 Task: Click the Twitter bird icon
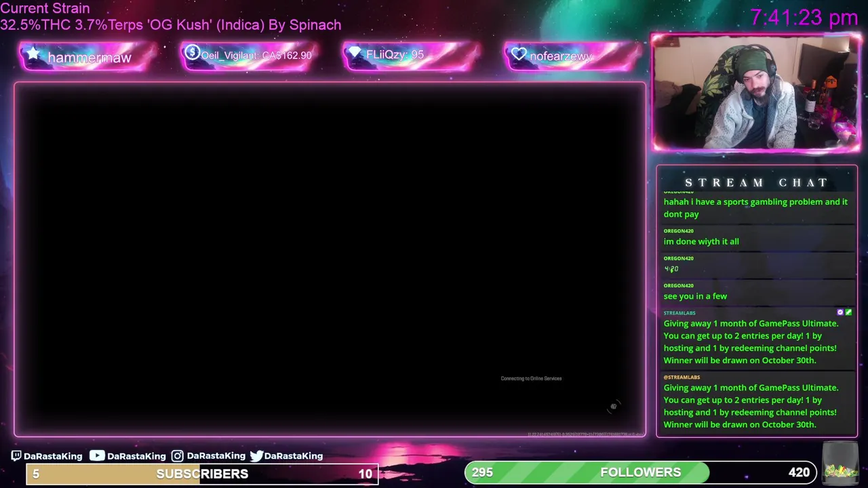click(x=256, y=455)
